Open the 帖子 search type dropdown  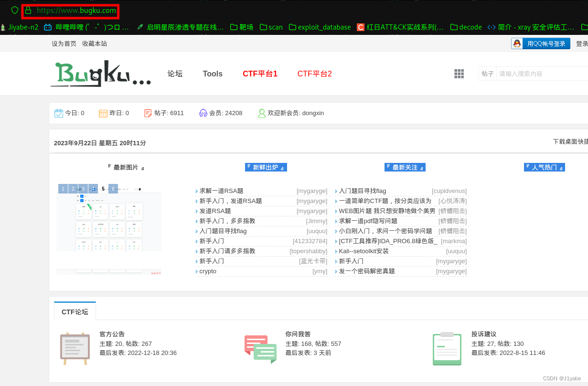pyautogui.click(x=488, y=74)
